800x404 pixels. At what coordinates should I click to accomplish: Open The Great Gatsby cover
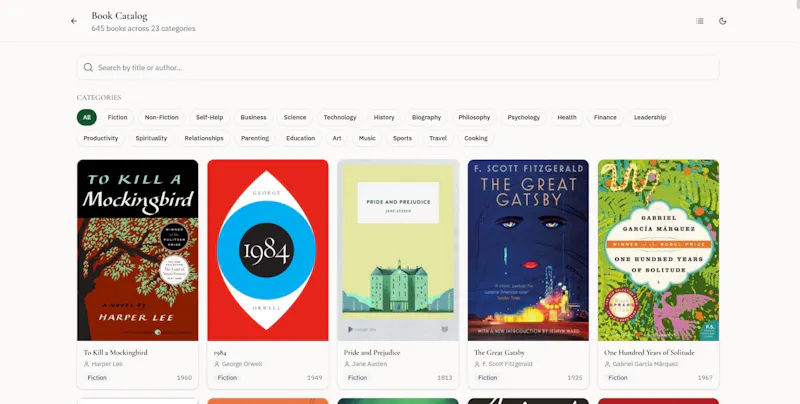528,250
